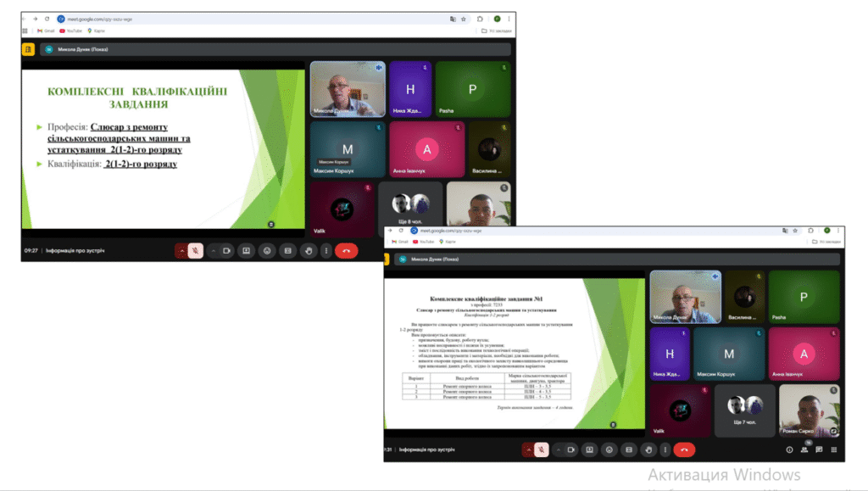
Task: Open Gmail bookmark in the upper-left browser window
Action: 49,31
